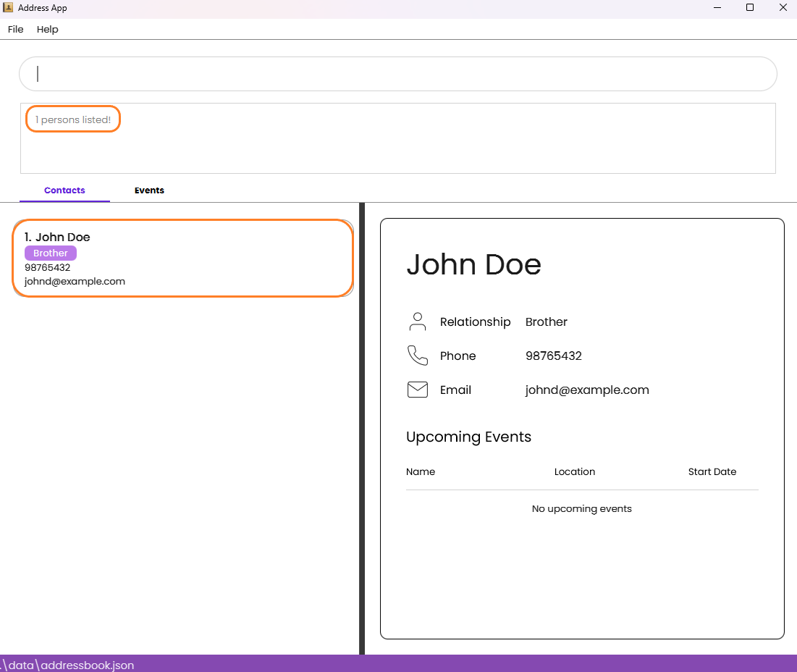
Task: Maximize the Address App window
Action: 750,8
